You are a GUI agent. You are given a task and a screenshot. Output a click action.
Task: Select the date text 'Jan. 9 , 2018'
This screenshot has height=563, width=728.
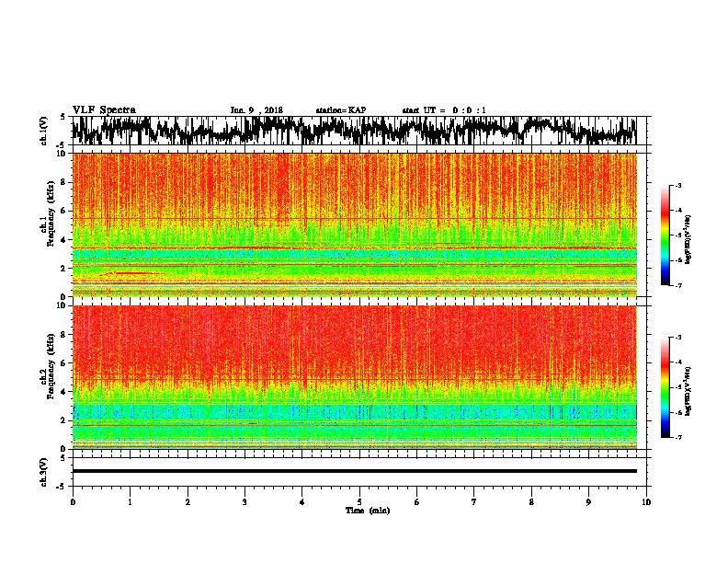click(x=256, y=110)
